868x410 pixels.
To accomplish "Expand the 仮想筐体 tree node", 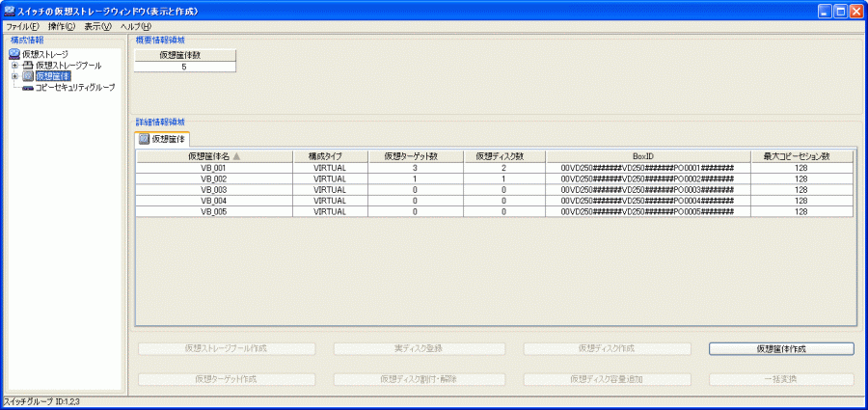I will tap(14, 76).
